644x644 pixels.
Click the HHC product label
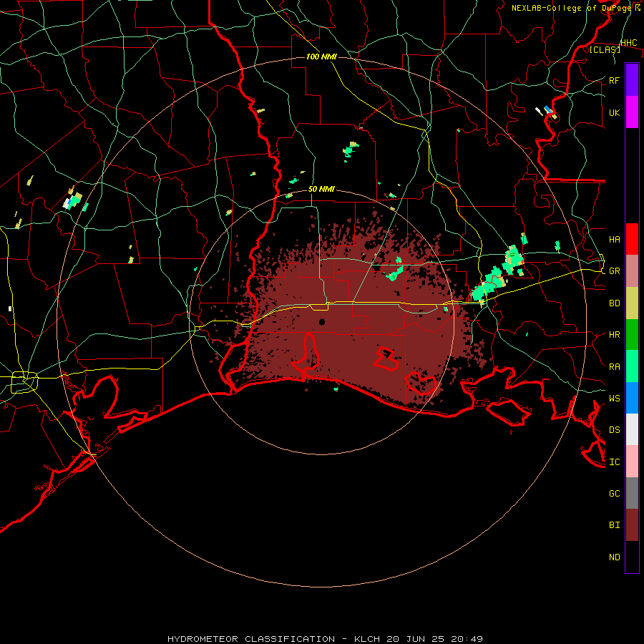pyautogui.click(x=628, y=43)
